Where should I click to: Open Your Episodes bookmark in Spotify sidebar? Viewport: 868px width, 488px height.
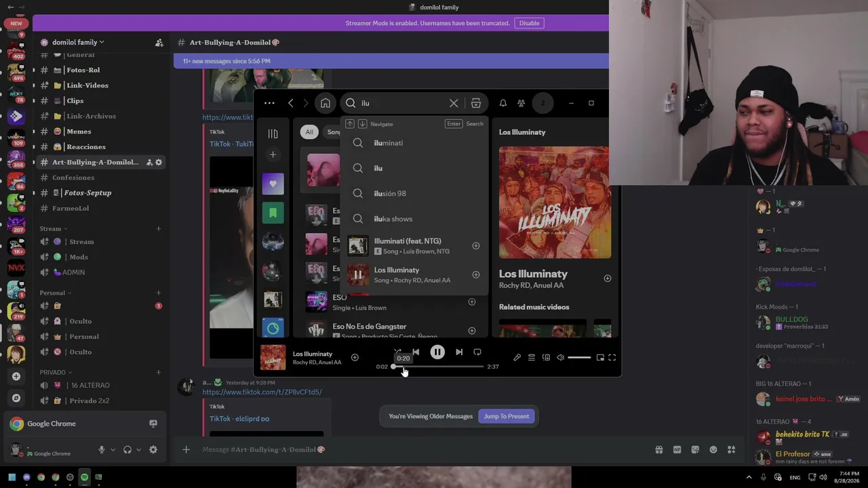click(x=273, y=213)
